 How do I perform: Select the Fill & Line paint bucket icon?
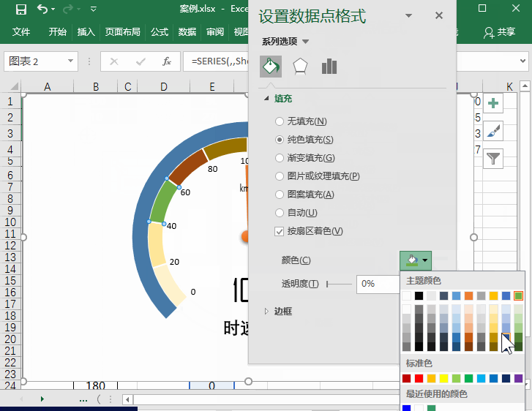point(271,67)
